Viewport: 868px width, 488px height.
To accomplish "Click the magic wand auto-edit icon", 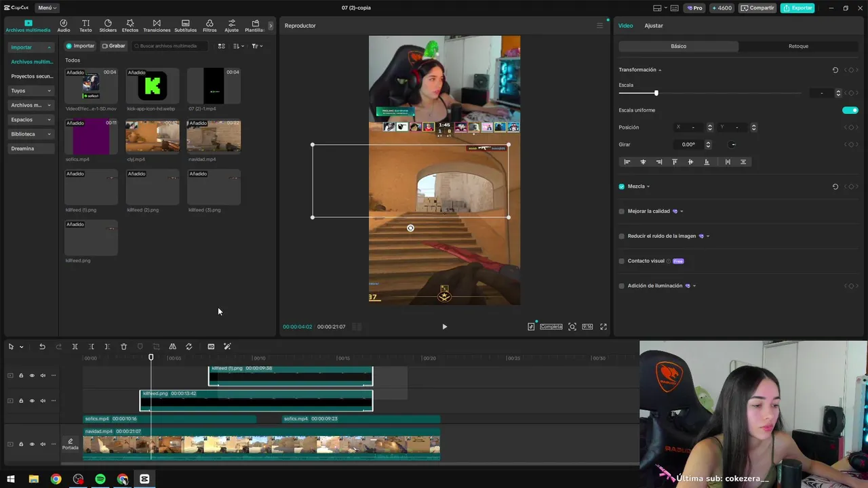I will point(227,346).
